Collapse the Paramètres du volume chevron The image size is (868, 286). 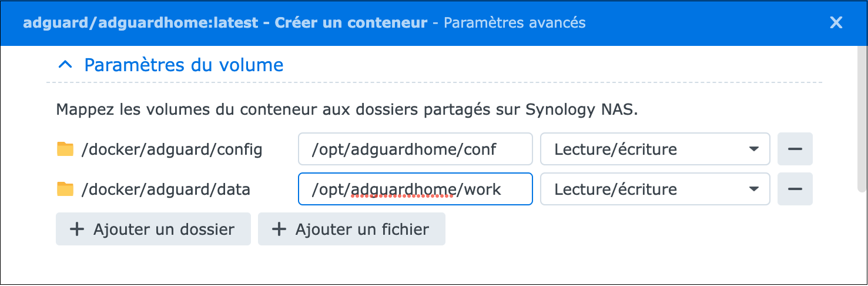point(66,65)
